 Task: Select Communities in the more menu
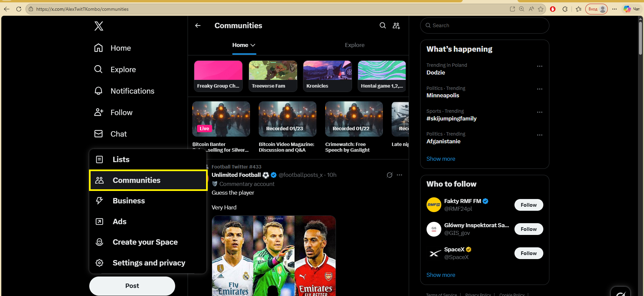148,180
